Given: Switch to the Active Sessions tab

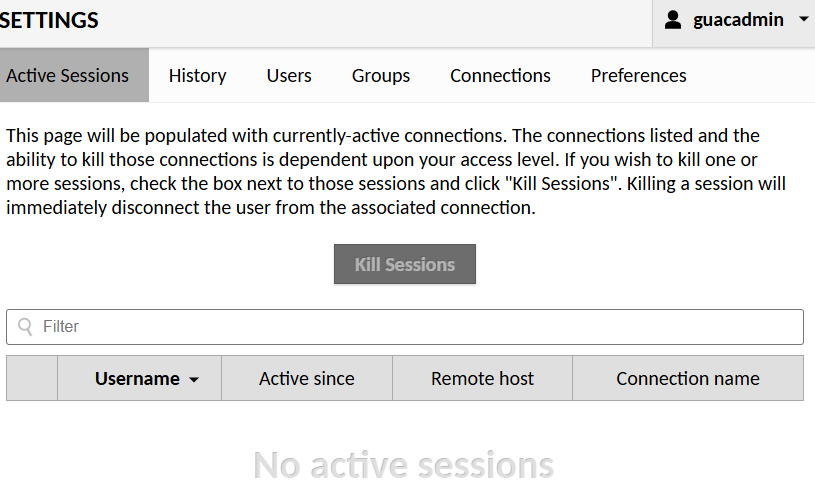Looking at the screenshot, I should tap(68, 76).
